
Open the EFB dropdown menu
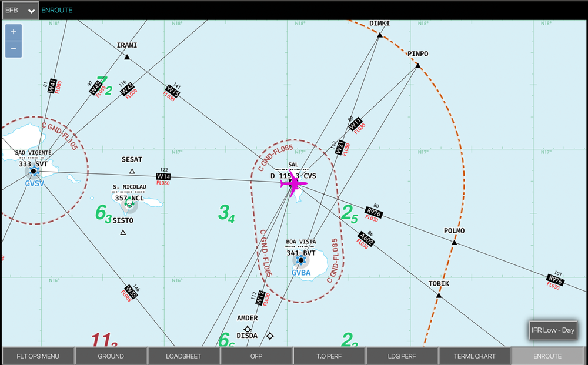(x=20, y=11)
